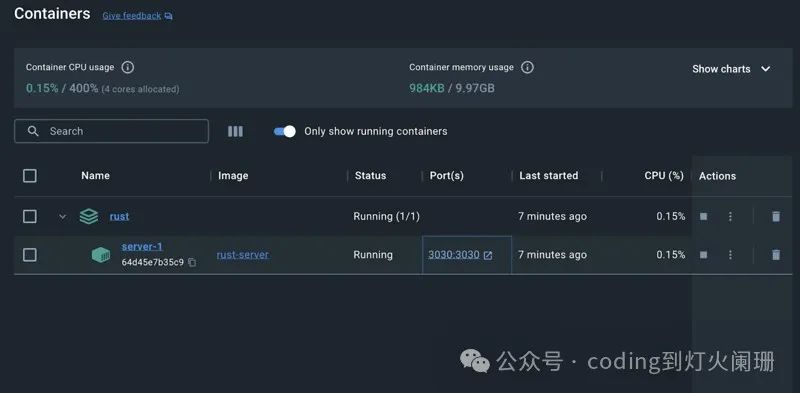
Task: Click the search magnifier icon
Action: click(33, 131)
